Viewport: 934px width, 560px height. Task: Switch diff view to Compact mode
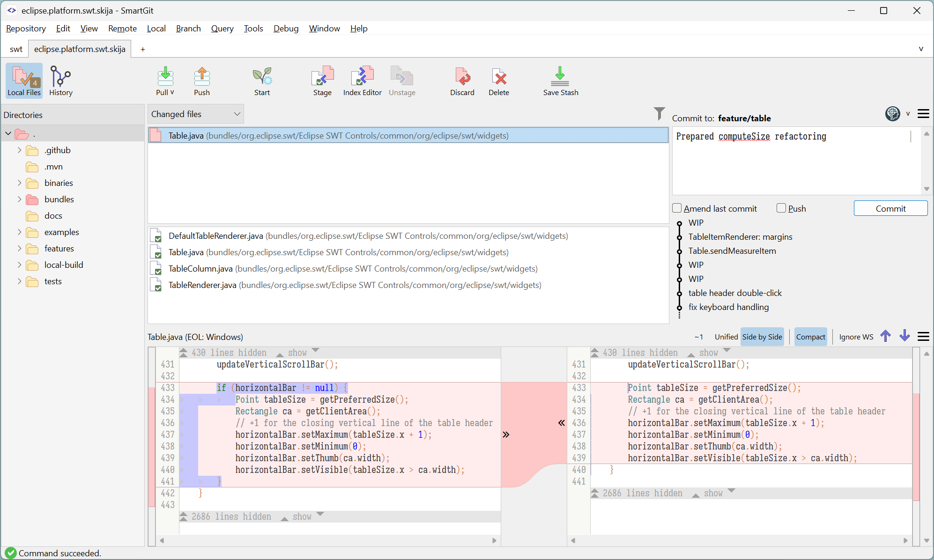pos(810,336)
